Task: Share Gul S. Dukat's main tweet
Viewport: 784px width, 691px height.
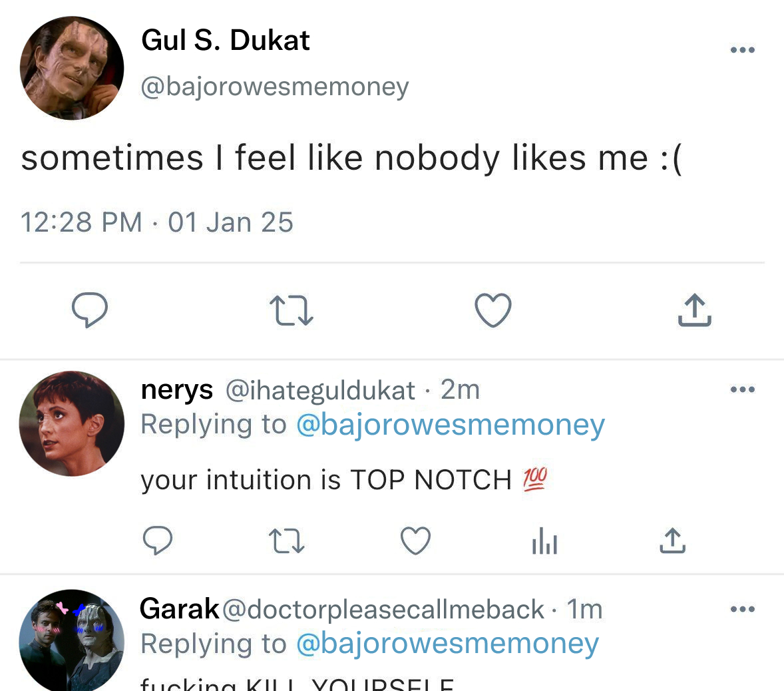Action: [694, 310]
